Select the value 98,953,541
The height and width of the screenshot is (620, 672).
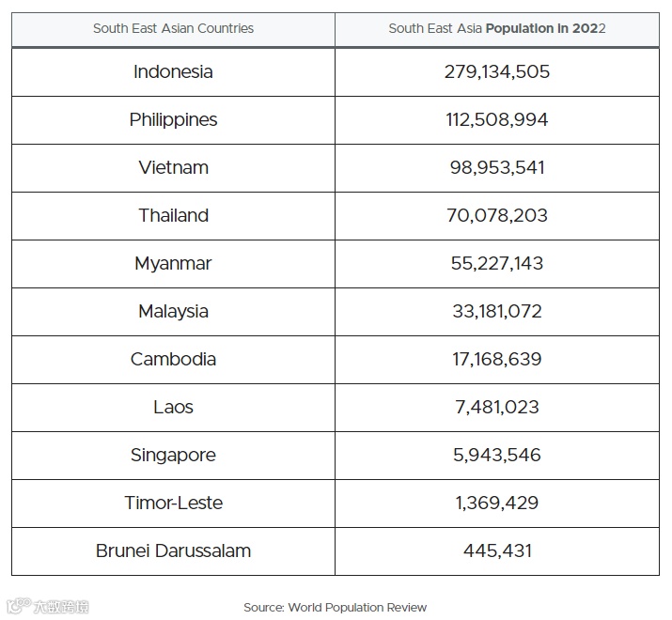click(x=496, y=167)
